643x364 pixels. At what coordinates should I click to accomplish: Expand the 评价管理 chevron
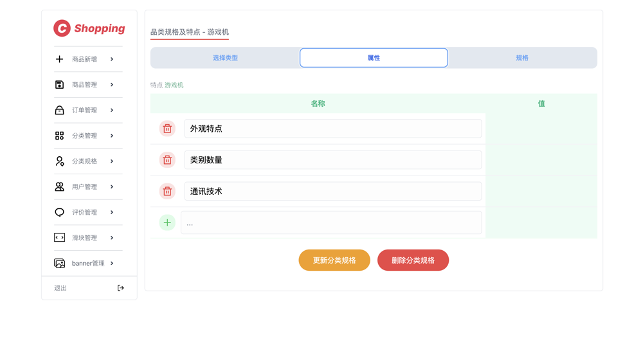click(112, 212)
